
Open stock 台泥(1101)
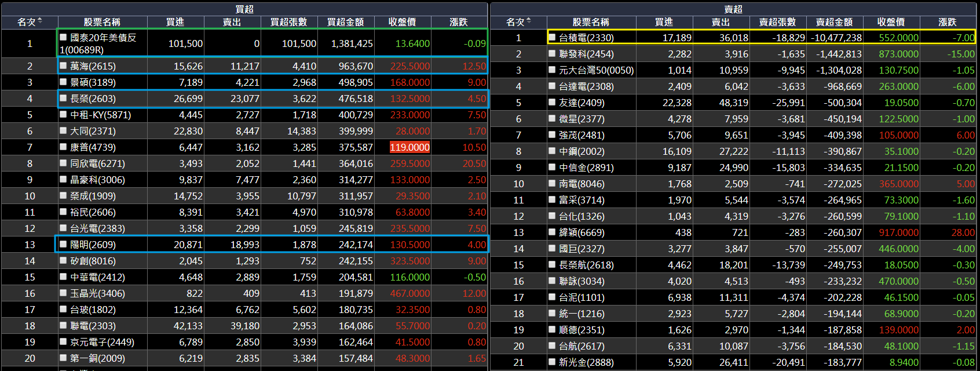tap(582, 297)
